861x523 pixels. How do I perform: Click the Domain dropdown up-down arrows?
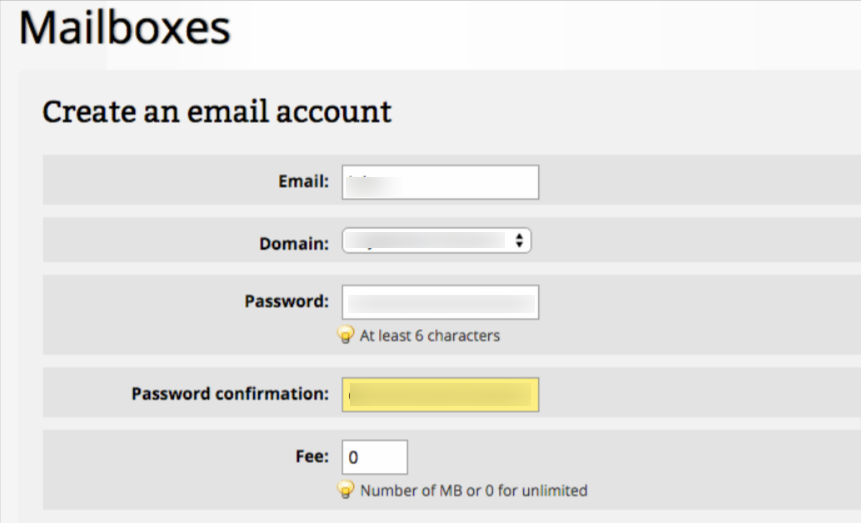pos(519,241)
